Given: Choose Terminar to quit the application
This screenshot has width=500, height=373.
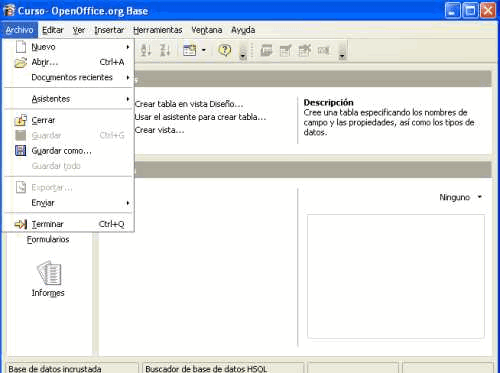Looking at the screenshot, I should [68, 224].
